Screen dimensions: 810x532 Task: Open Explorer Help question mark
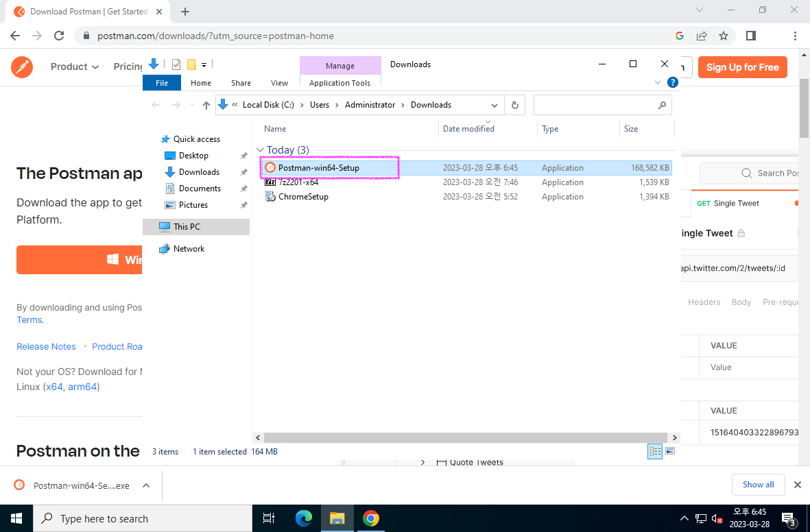coord(672,82)
